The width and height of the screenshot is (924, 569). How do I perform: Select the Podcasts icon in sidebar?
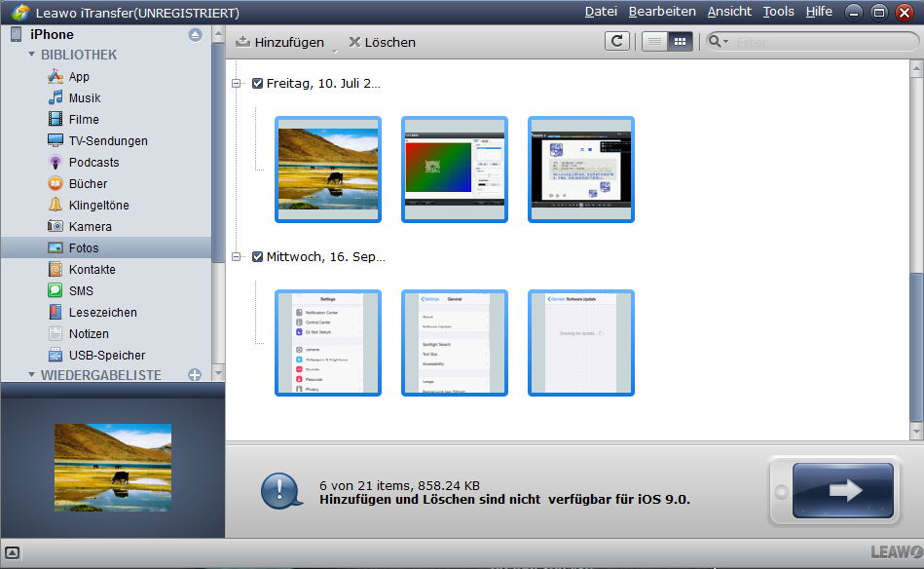pyautogui.click(x=56, y=163)
